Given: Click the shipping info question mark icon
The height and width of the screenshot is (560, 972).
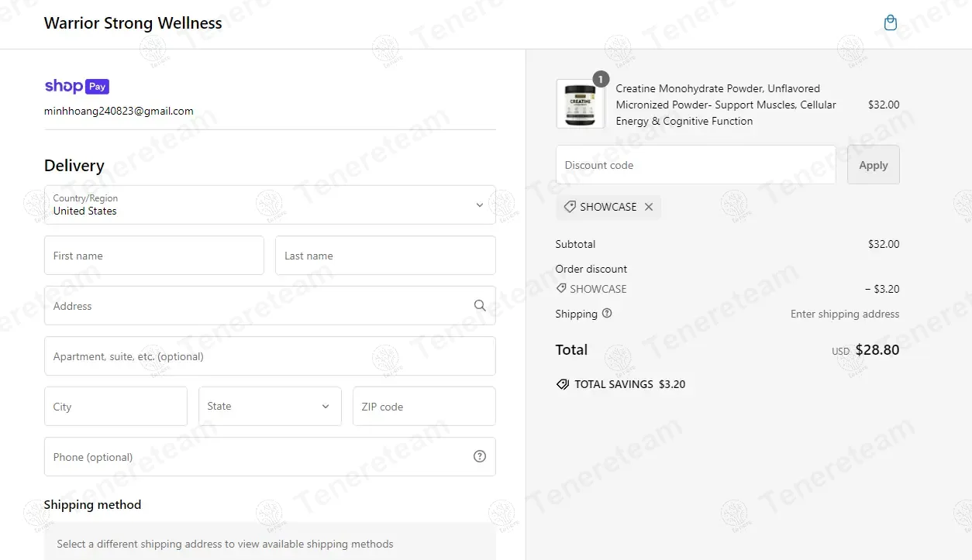Looking at the screenshot, I should (x=607, y=314).
